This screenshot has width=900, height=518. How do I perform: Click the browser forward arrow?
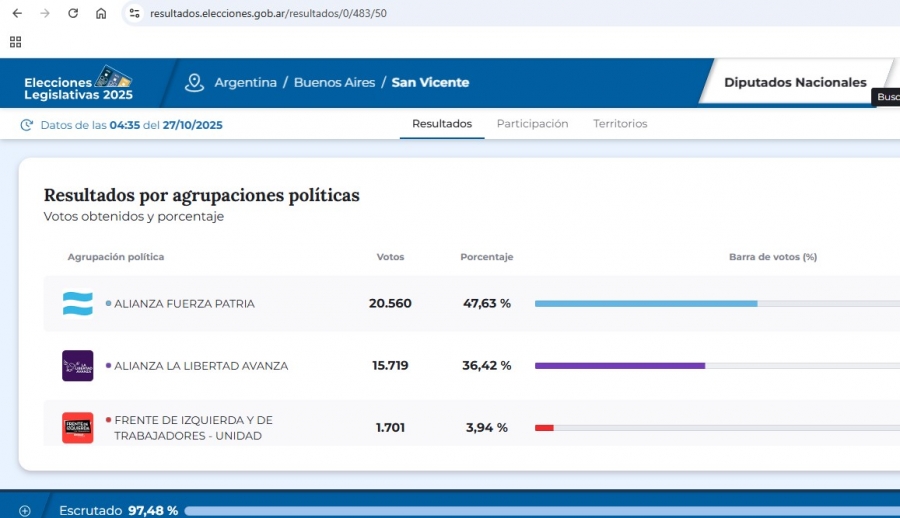click(x=45, y=14)
